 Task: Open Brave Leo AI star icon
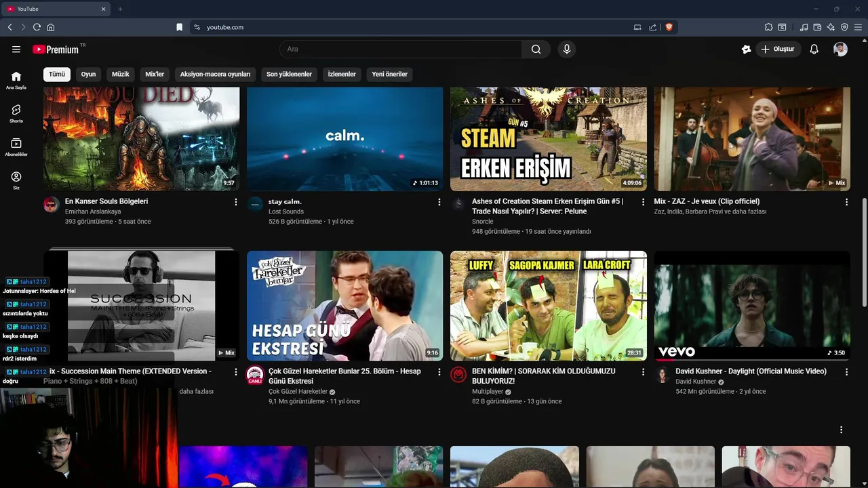coord(831,27)
